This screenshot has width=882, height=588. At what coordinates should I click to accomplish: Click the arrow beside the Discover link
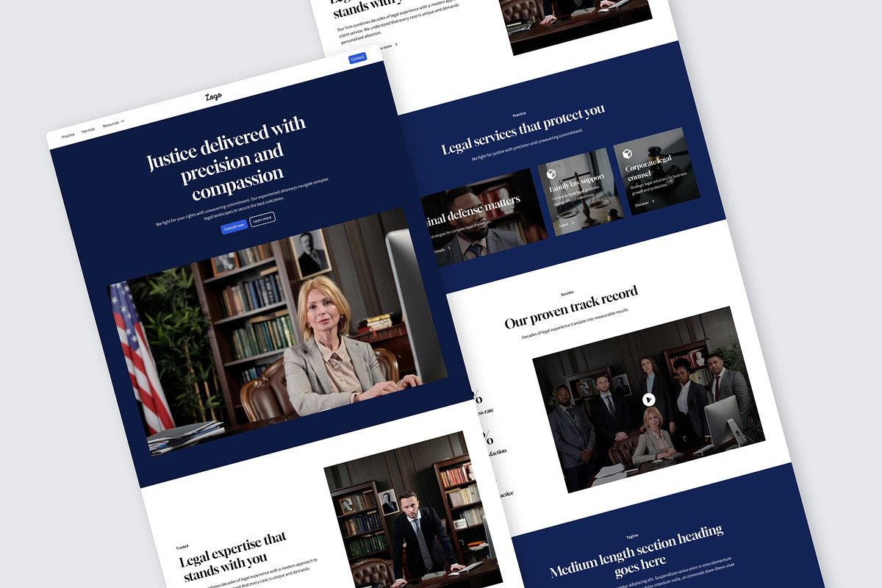click(x=654, y=201)
